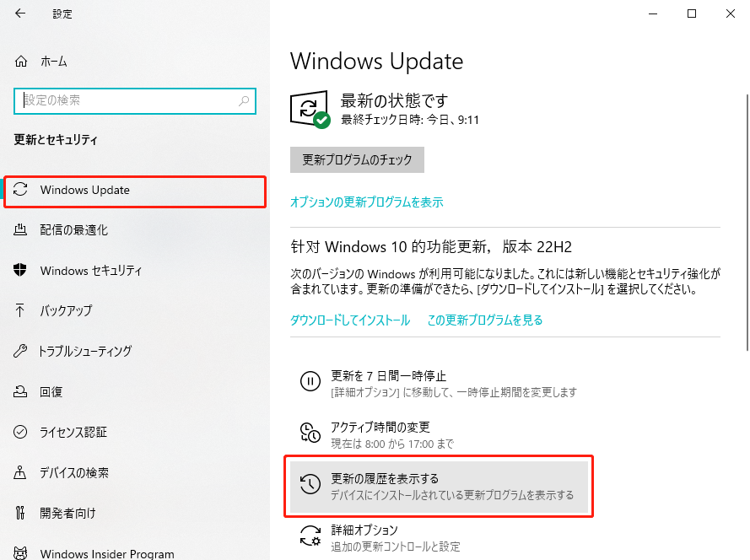
Task: Click the 更新の履歴を表示する history icon
Action: tap(310, 484)
